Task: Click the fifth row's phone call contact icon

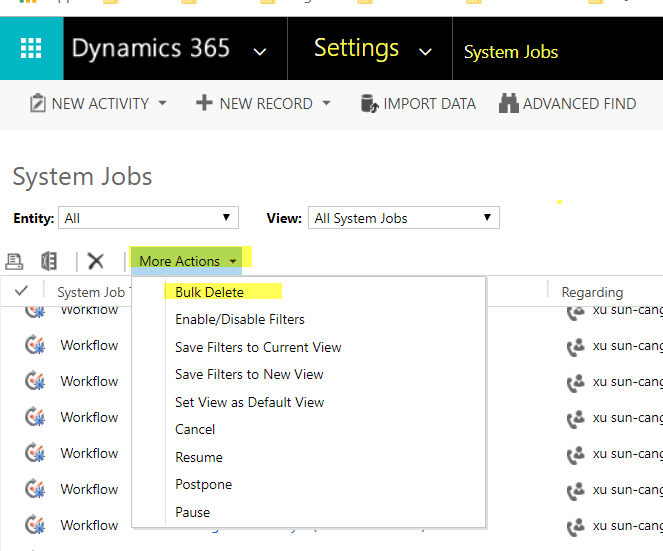Action: click(576, 455)
